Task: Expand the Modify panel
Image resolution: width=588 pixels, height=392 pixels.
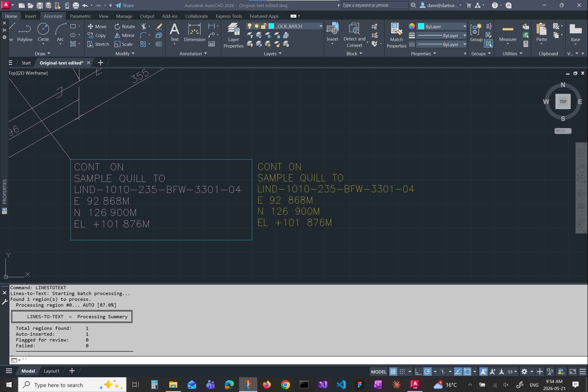Action: (x=125, y=54)
